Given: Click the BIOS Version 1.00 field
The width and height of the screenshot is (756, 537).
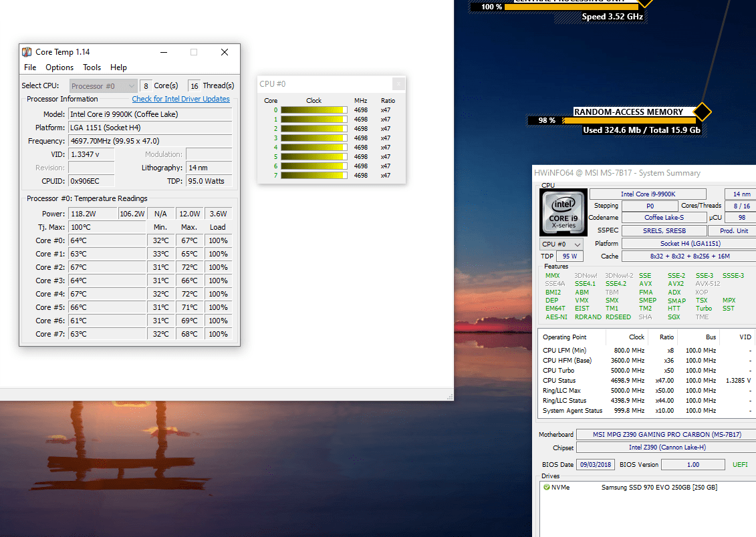Looking at the screenshot, I should tap(693, 465).
